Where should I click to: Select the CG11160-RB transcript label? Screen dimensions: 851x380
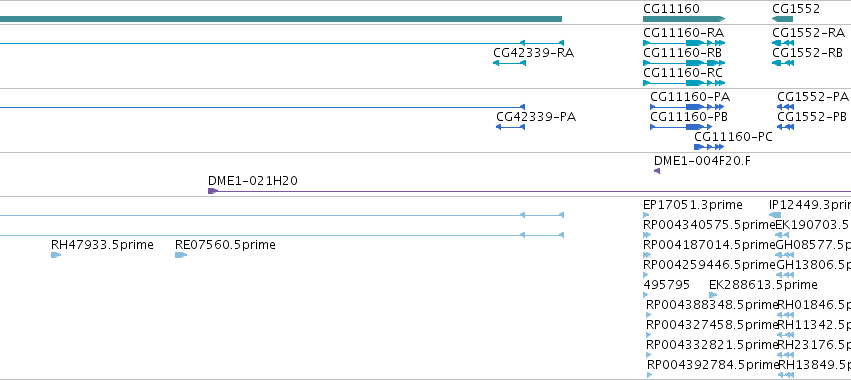tap(682, 53)
